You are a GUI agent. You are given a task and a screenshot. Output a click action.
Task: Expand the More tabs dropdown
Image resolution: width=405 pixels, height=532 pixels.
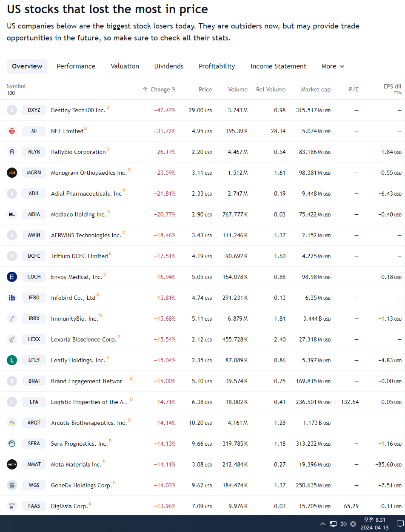[333, 66]
